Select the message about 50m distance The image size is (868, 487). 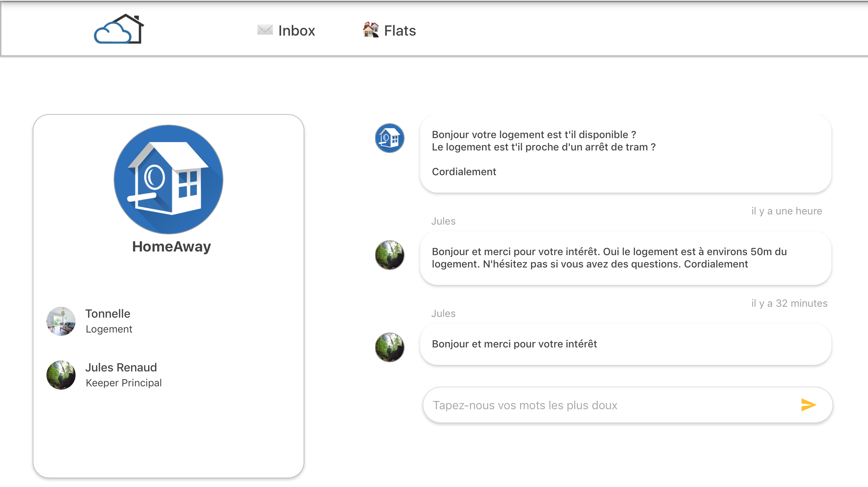click(x=625, y=258)
